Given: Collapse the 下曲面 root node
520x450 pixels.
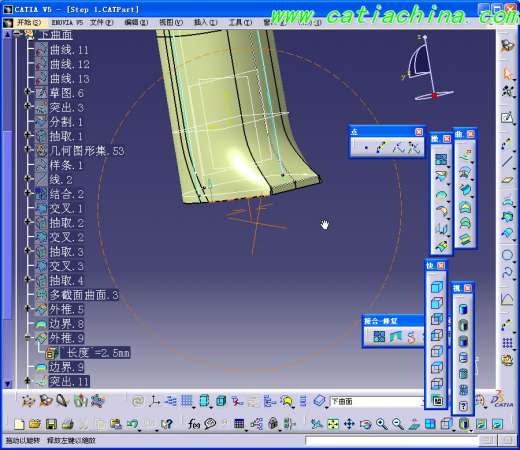Looking at the screenshot, I should tap(17, 34).
